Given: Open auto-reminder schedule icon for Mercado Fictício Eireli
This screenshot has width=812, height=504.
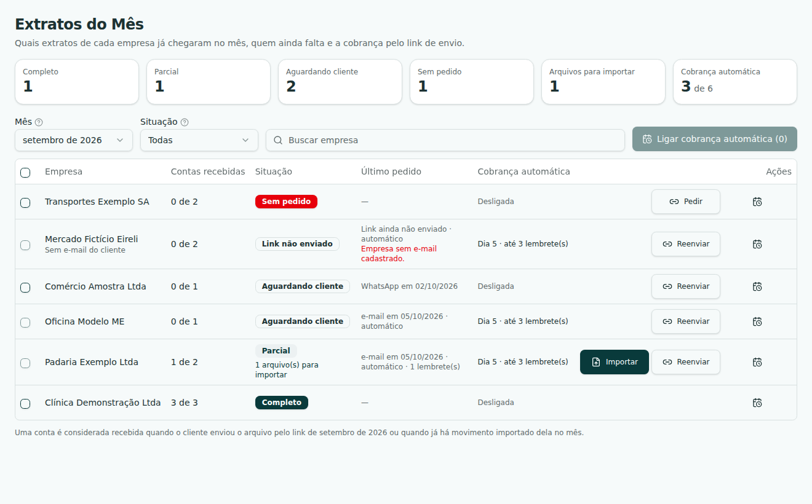Looking at the screenshot, I should (757, 244).
